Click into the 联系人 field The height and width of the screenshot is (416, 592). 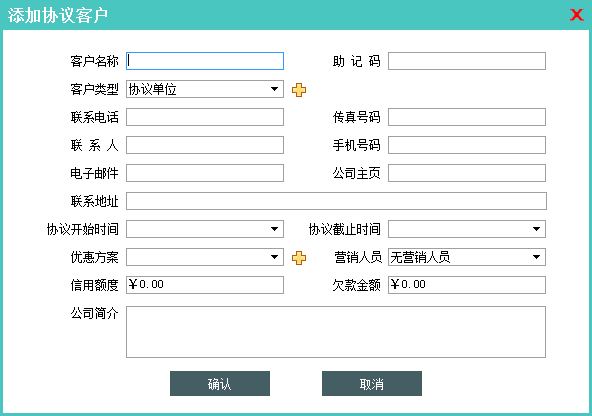click(x=205, y=145)
